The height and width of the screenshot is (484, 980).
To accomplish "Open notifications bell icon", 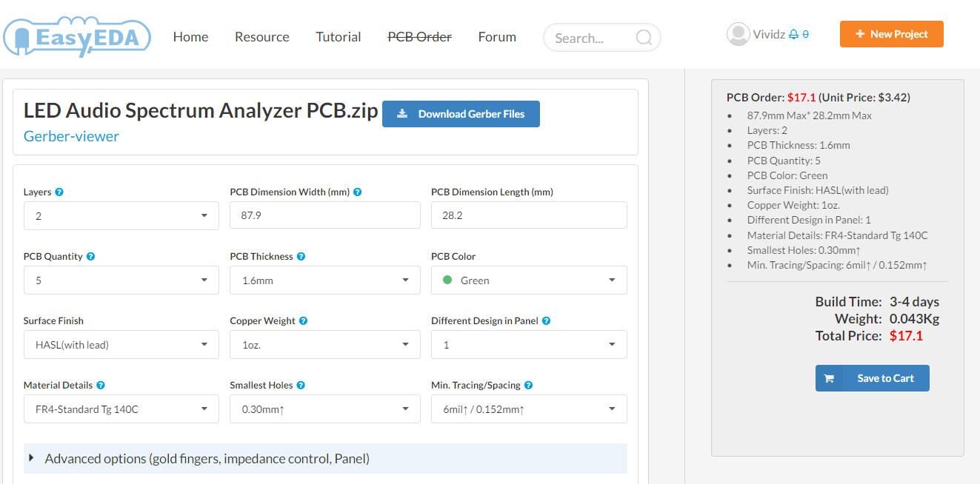I will (793, 34).
